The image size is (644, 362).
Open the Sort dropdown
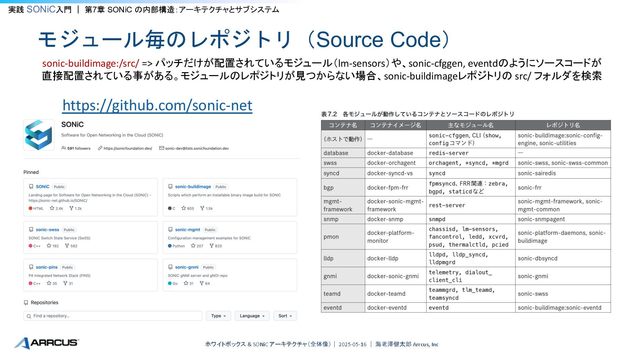[x=285, y=316]
